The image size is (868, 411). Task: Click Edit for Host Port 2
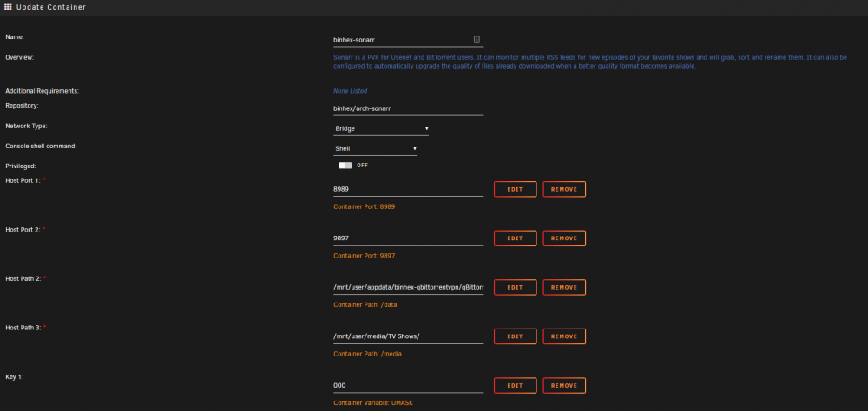[515, 238]
